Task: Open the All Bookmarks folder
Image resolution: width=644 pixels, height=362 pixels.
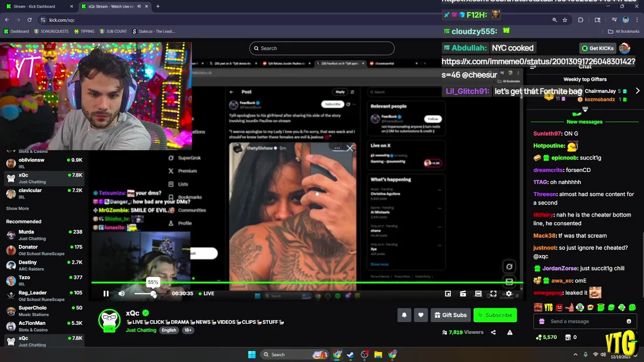Action: (x=624, y=31)
